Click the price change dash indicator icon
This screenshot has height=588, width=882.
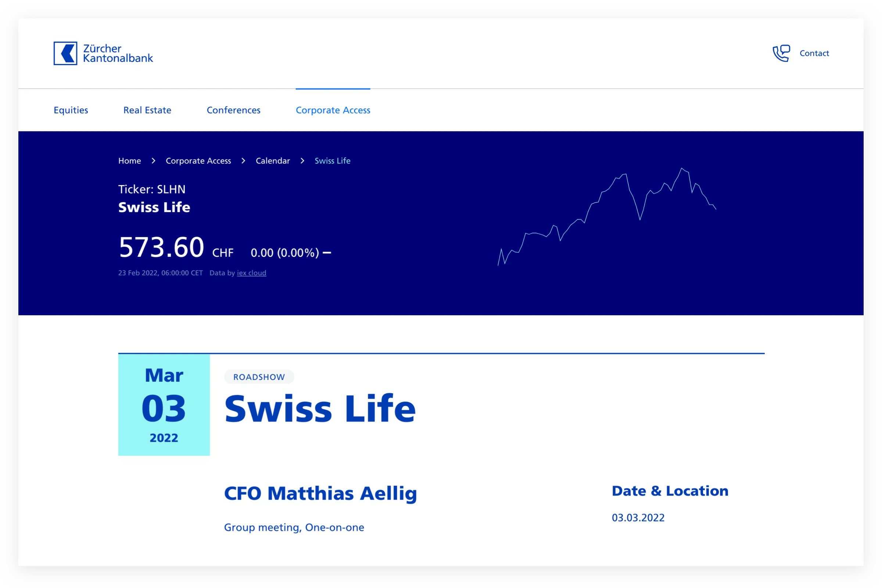pyautogui.click(x=327, y=253)
